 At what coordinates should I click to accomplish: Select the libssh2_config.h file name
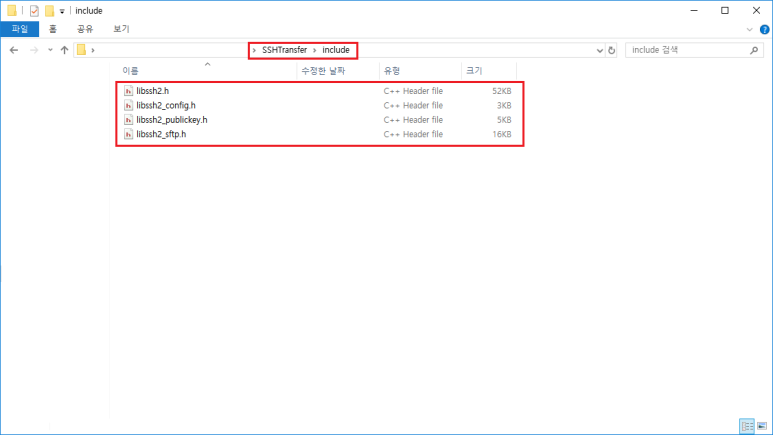pos(166,105)
